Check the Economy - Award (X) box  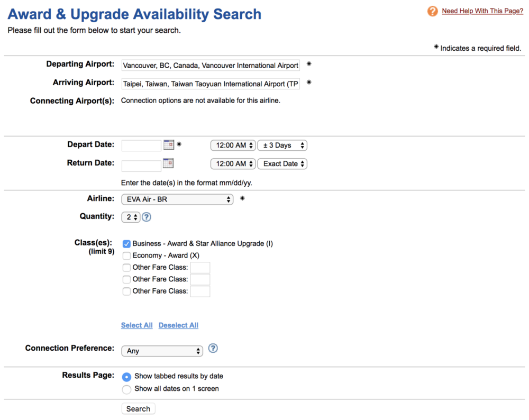pos(126,255)
